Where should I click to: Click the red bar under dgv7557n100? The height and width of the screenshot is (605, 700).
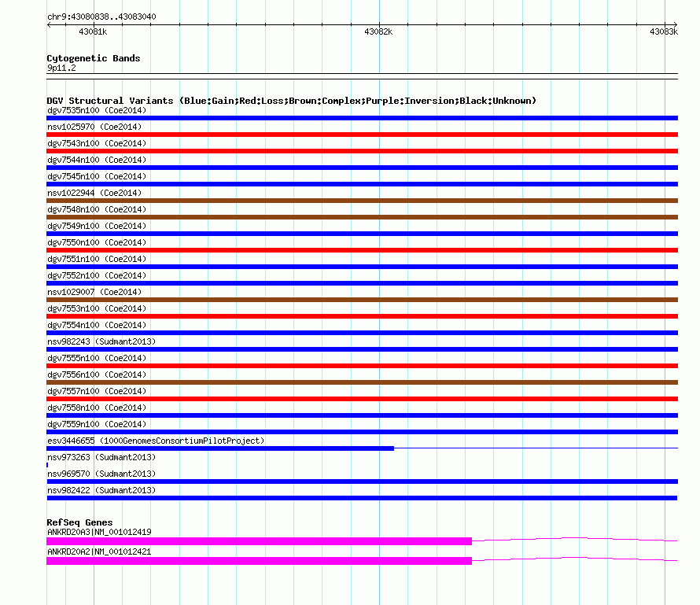[362, 399]
